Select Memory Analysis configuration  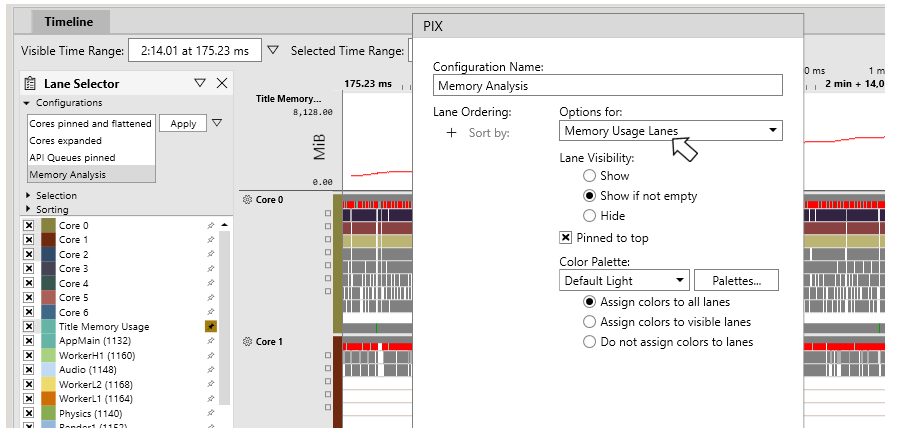91,174
